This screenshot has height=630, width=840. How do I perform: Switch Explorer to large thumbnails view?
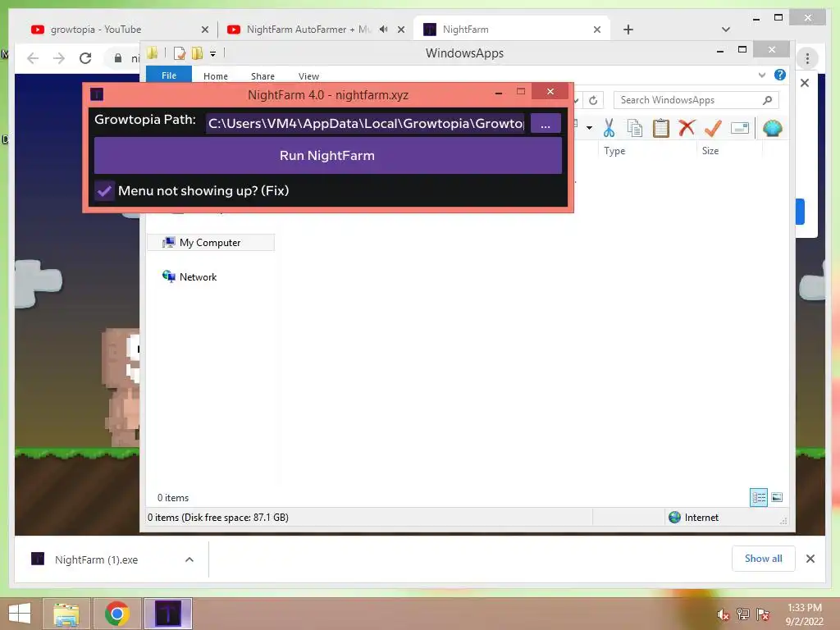pos(777,497)
